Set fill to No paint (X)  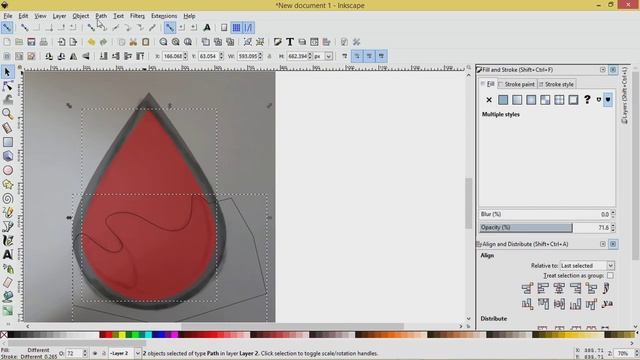click(489, 100)
